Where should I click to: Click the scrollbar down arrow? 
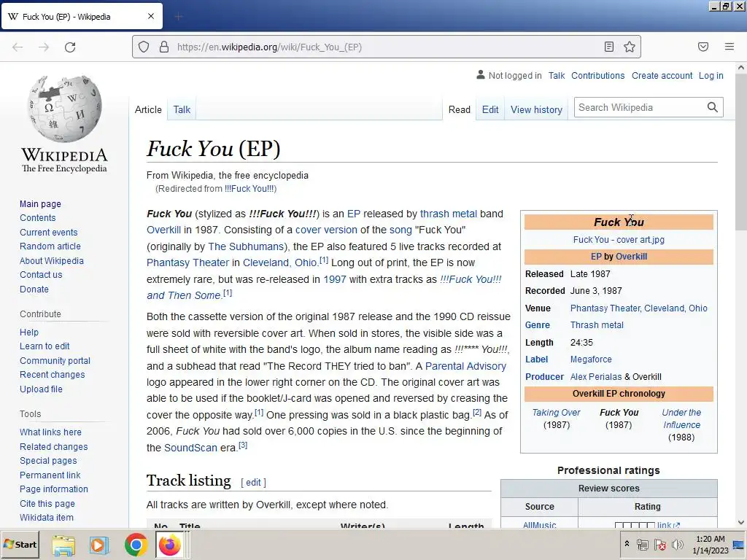coord(740,522)
